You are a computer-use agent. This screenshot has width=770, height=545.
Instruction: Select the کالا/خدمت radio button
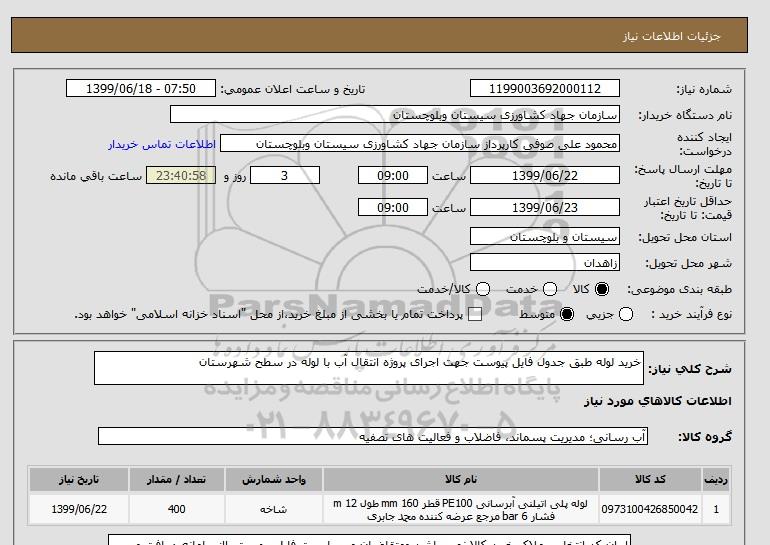(x=483, y=289)
